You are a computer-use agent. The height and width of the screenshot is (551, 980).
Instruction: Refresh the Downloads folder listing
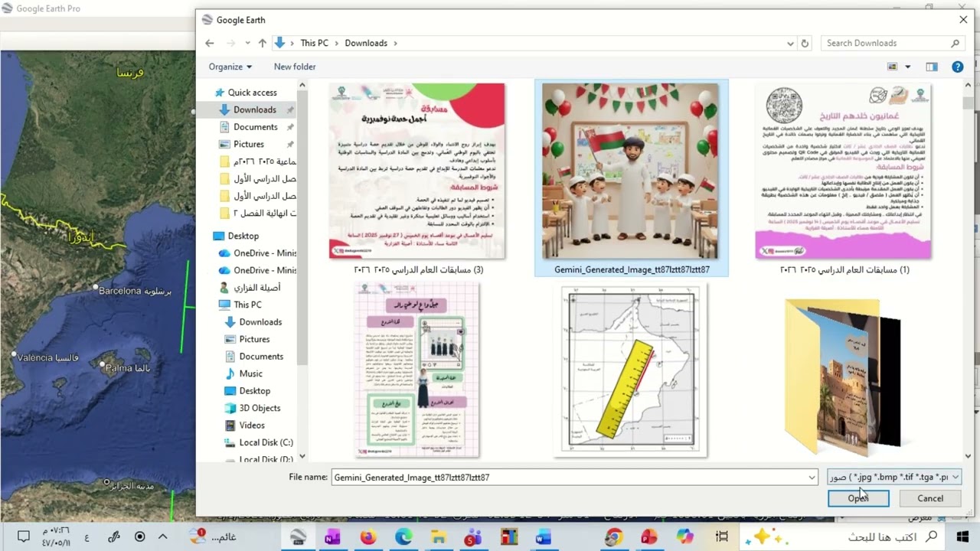[805, 44]
